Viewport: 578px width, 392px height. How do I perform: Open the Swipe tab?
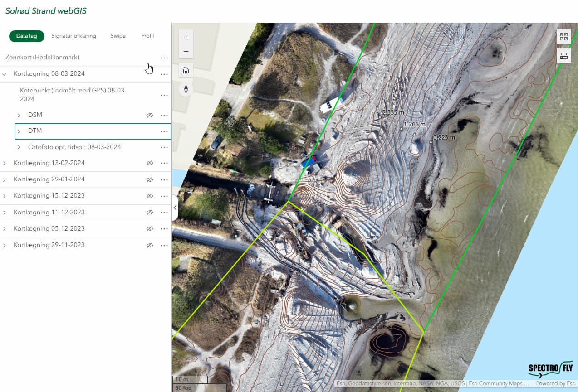click(118, 36)
